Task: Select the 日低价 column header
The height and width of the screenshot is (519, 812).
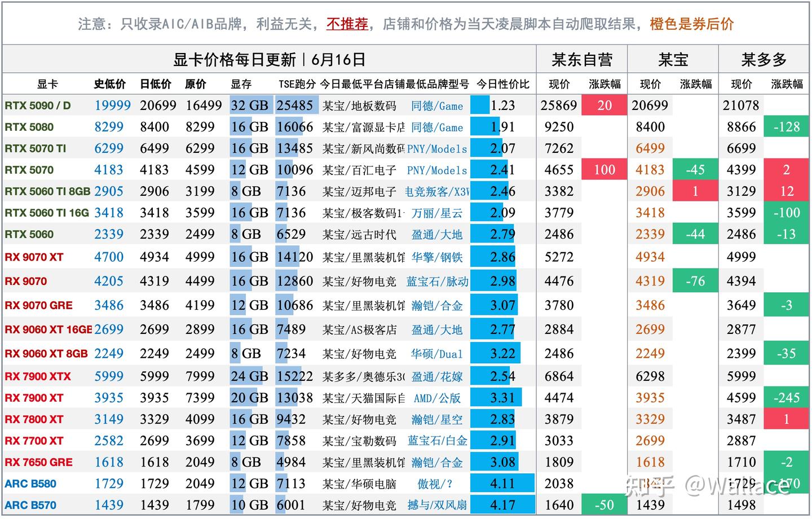Action: point(155,84)
